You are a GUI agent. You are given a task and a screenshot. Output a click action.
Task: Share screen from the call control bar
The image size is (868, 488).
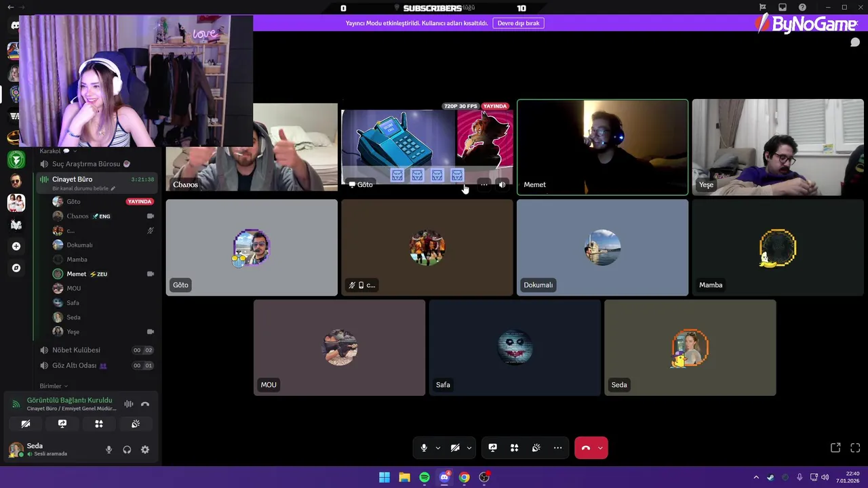point(493,448)
